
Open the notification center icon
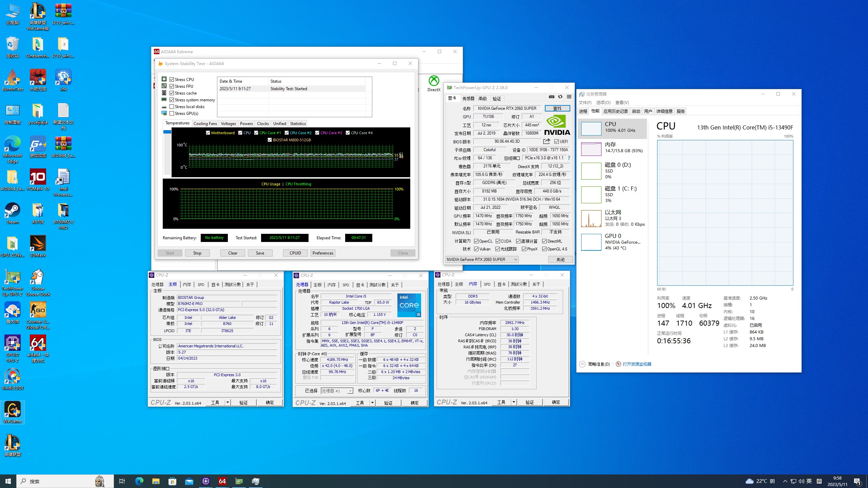pos(857,482)
